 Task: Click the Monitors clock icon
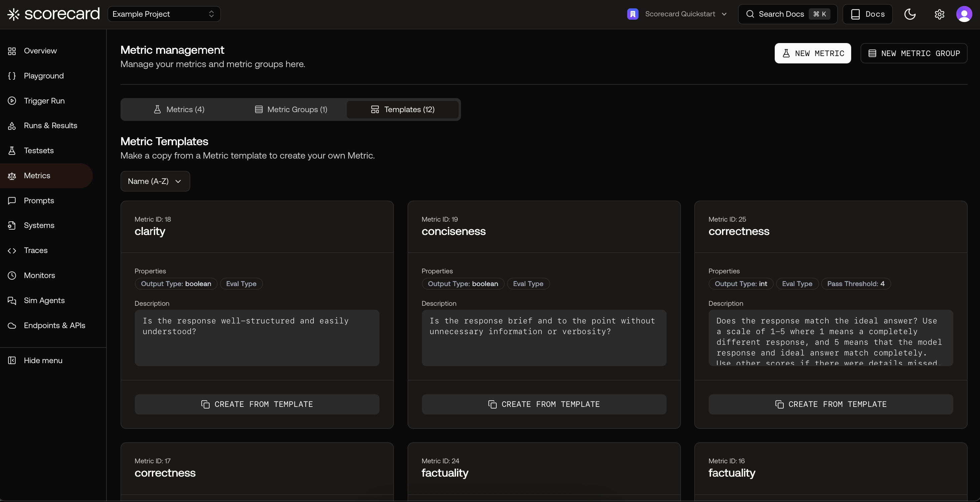[12, 275]
